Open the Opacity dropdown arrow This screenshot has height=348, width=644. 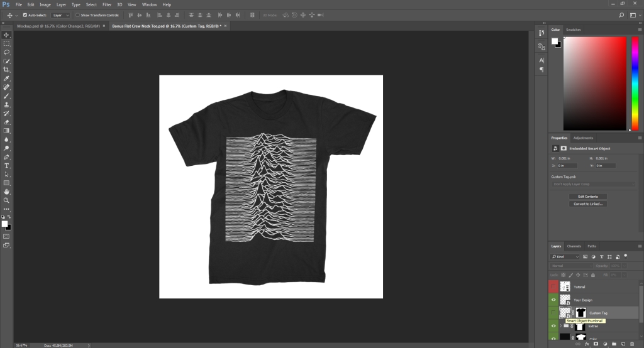click(x=625, y=266)
